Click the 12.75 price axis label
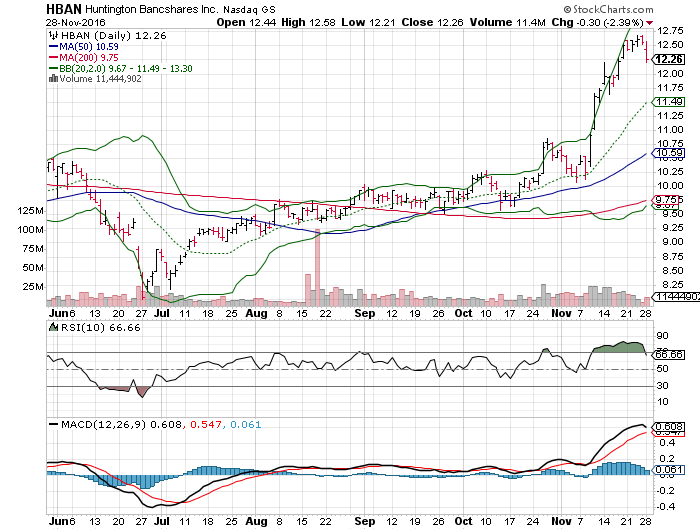This screenshot has height=530, width=700. [x=670, y=31]
